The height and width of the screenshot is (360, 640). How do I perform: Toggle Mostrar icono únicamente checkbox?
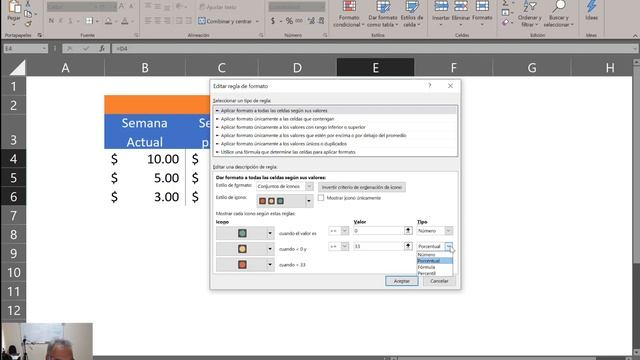(x=321, y=198)
